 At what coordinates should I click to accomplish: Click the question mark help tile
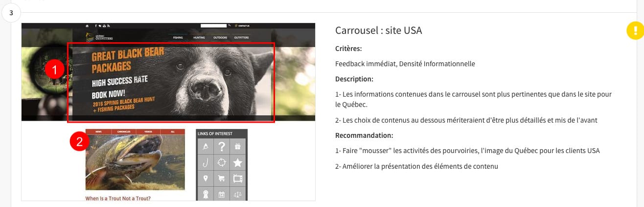(x=222, y=146)
